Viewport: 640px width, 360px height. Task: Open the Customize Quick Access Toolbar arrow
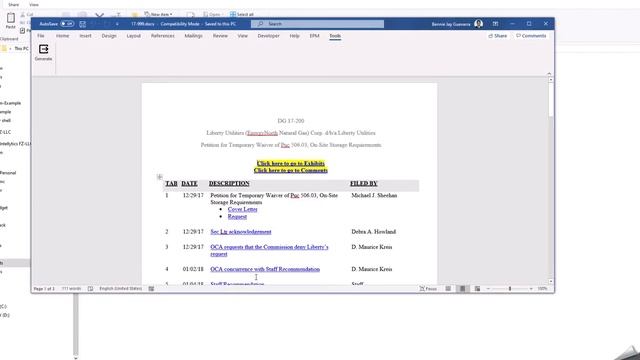117,24
